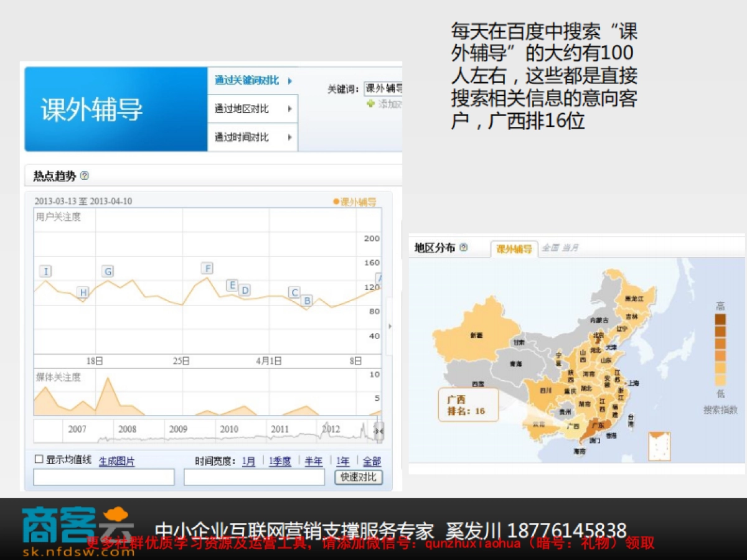Click the collapse arrow on chart's right edge

[391, 325]
